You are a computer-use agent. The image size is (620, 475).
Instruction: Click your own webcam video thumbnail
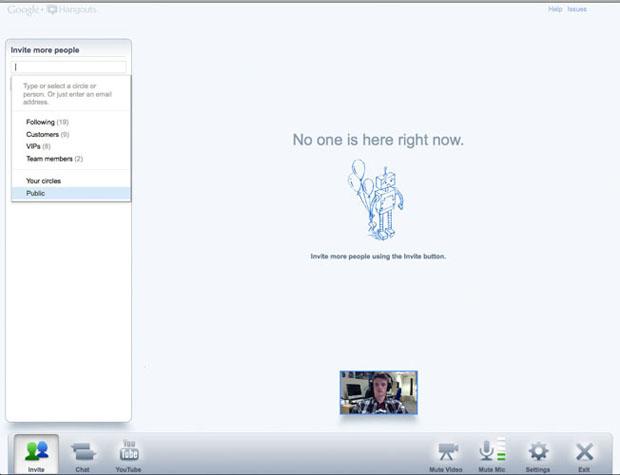point(378,392)
